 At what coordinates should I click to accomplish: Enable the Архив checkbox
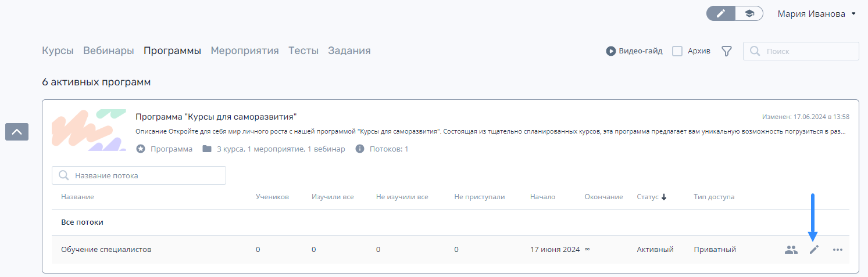coord(677,51)
